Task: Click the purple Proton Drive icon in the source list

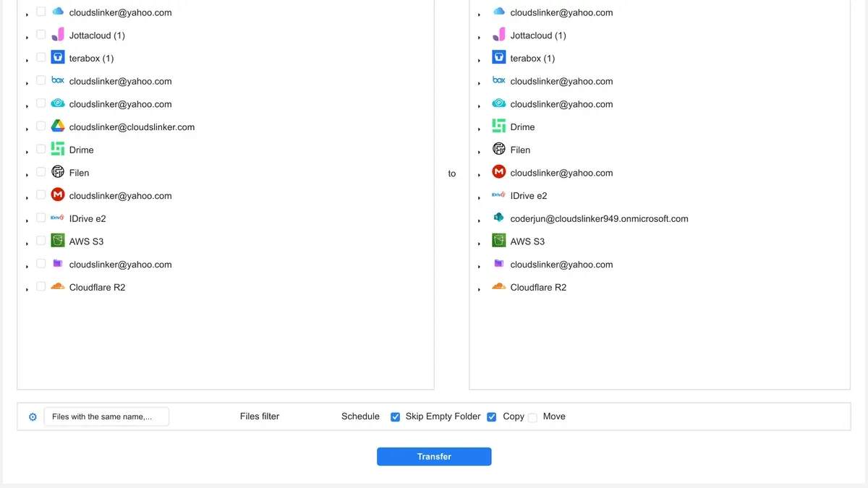Action: 58,264
